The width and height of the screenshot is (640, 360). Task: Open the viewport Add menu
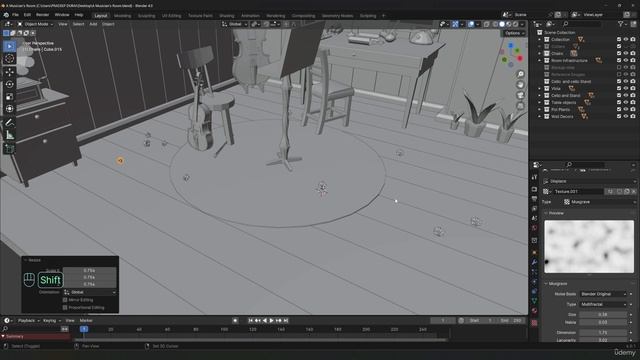tap(93, 24)
